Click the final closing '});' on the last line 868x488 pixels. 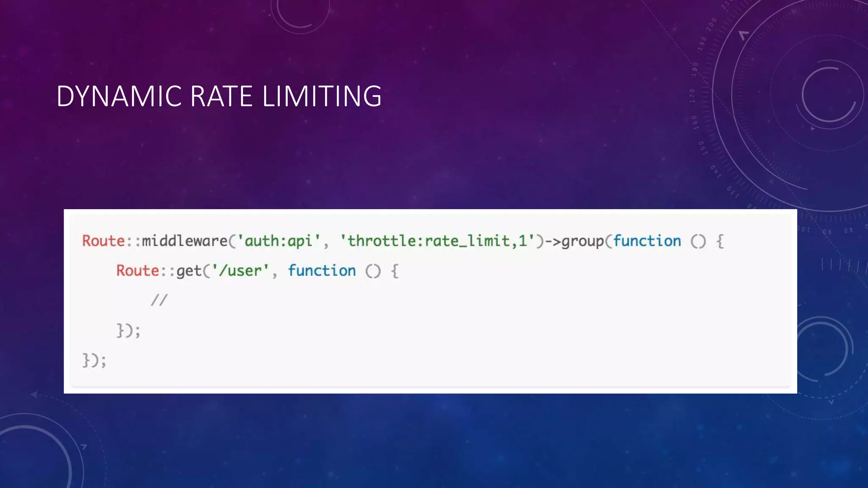point(94,360)
